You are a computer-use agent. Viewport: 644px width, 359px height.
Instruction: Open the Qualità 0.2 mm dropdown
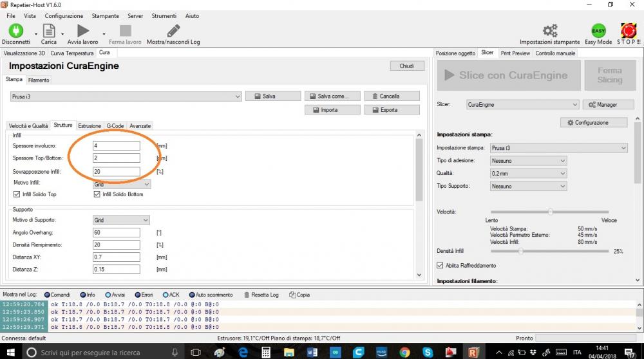(x=528, y=173)
